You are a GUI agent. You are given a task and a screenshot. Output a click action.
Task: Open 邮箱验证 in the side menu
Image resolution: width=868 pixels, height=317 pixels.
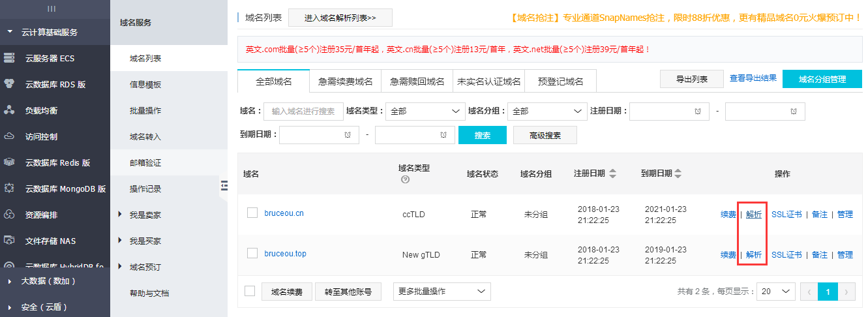[169, 162]
